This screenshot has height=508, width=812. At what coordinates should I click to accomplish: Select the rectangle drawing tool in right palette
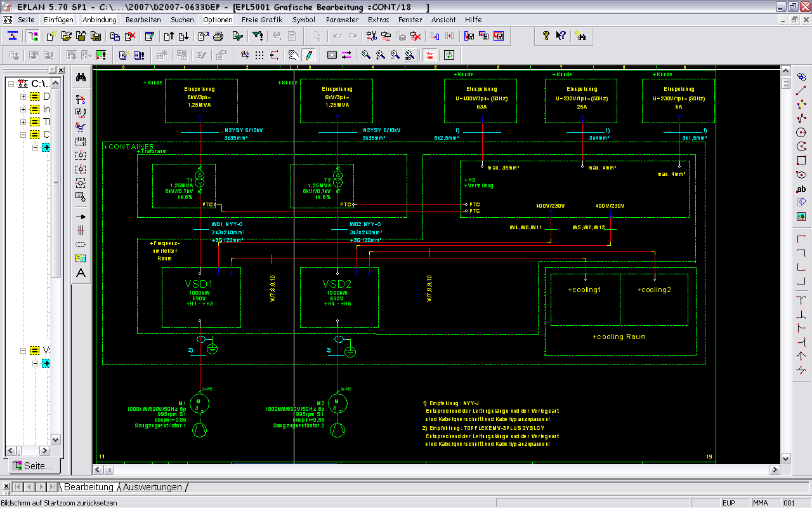[x=801, y=160]
